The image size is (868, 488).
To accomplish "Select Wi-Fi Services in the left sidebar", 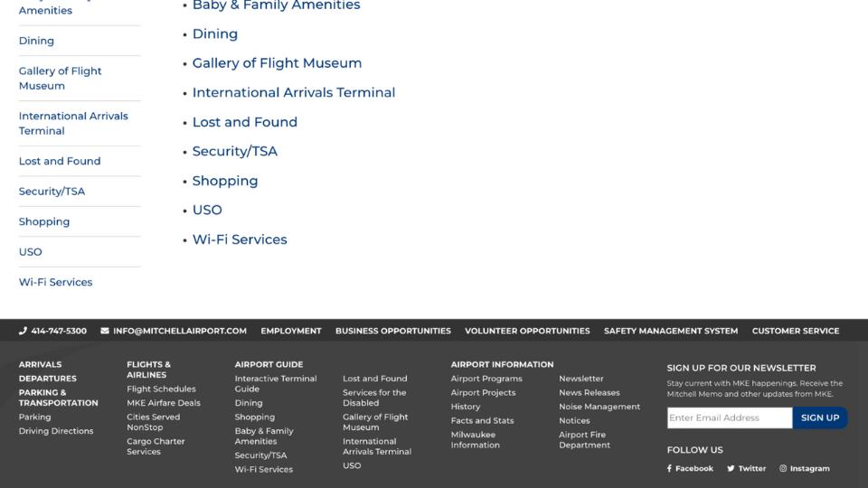I will pos(56,282).
